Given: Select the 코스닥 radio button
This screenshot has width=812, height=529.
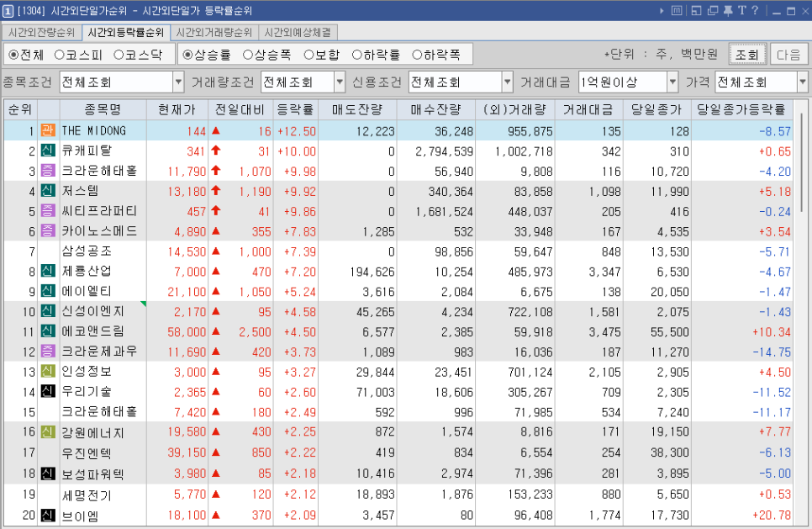Looking at the screenshot, I should click(x=119, y=55).
